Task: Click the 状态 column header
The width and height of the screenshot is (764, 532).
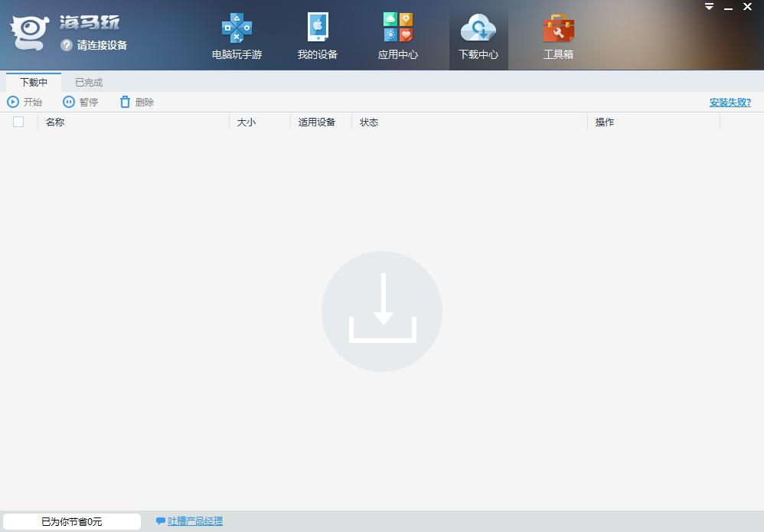Action: (369, 122)
